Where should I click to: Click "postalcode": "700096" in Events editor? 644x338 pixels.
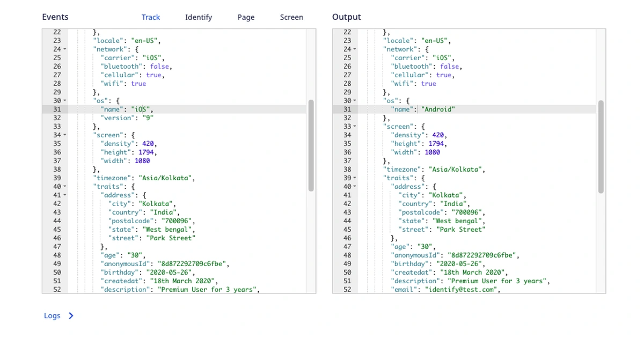click(x=151, y=221)
